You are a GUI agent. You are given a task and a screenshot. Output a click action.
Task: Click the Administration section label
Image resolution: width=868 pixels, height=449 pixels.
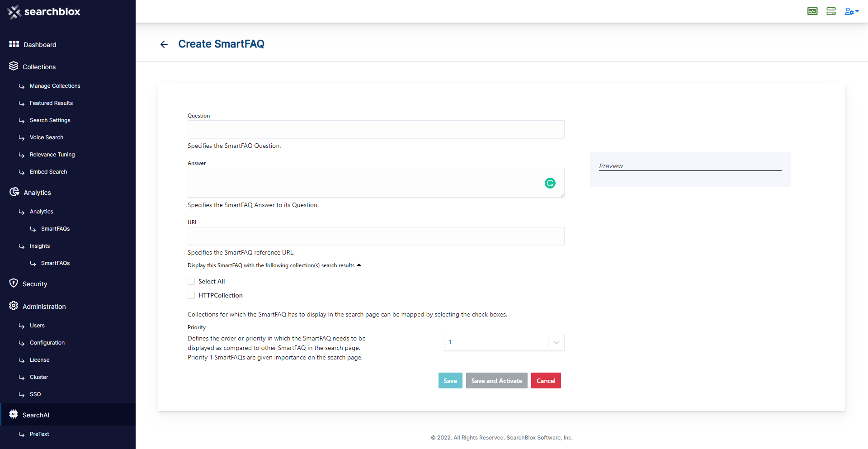pyautogui.click(x=44, y=307)
